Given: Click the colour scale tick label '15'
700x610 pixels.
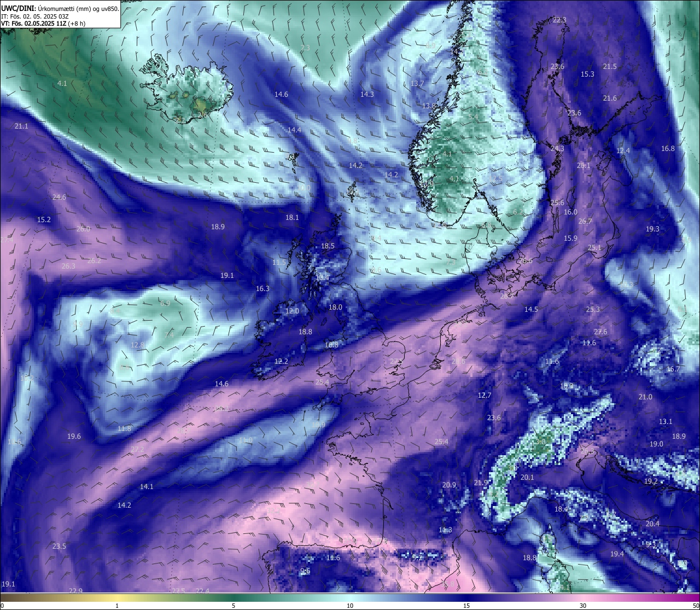Looking at the screenshot, I should tap(466, 606).
